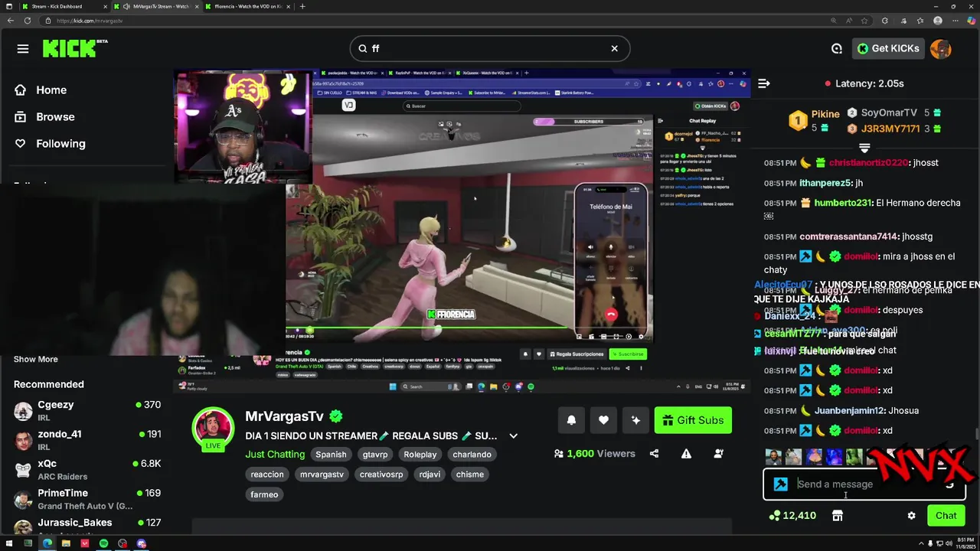Expand the stream title dropdown chevron
The width and height of the screenshot is (980, 551).
513,435
